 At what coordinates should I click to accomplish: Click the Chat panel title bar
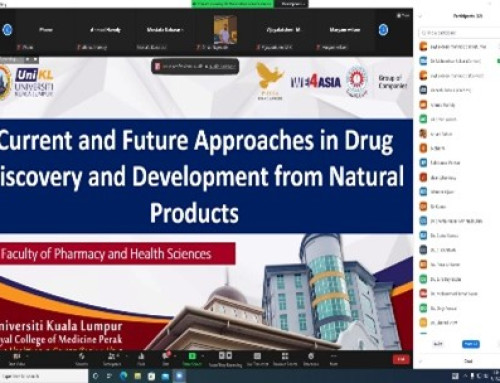click(457, 361)
